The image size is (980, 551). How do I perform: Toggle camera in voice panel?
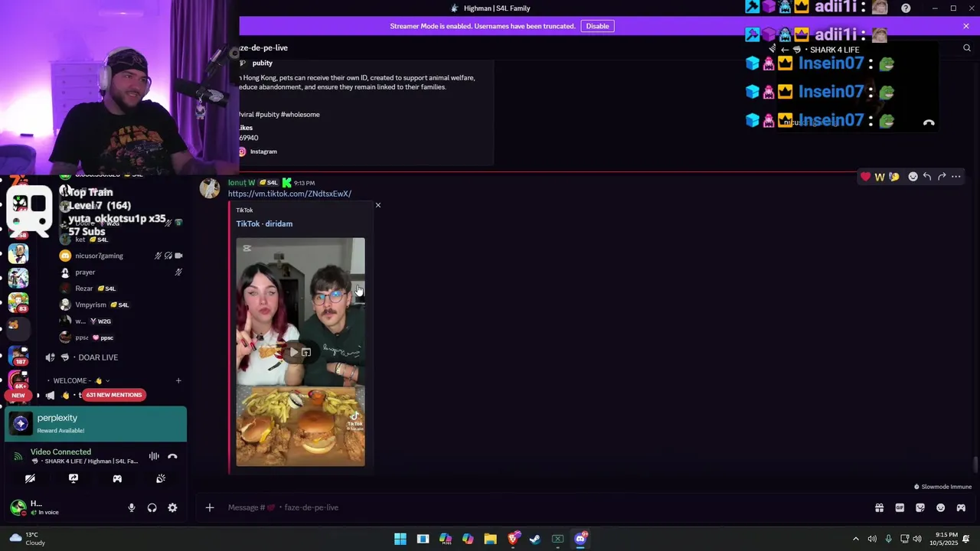(30, 478)
